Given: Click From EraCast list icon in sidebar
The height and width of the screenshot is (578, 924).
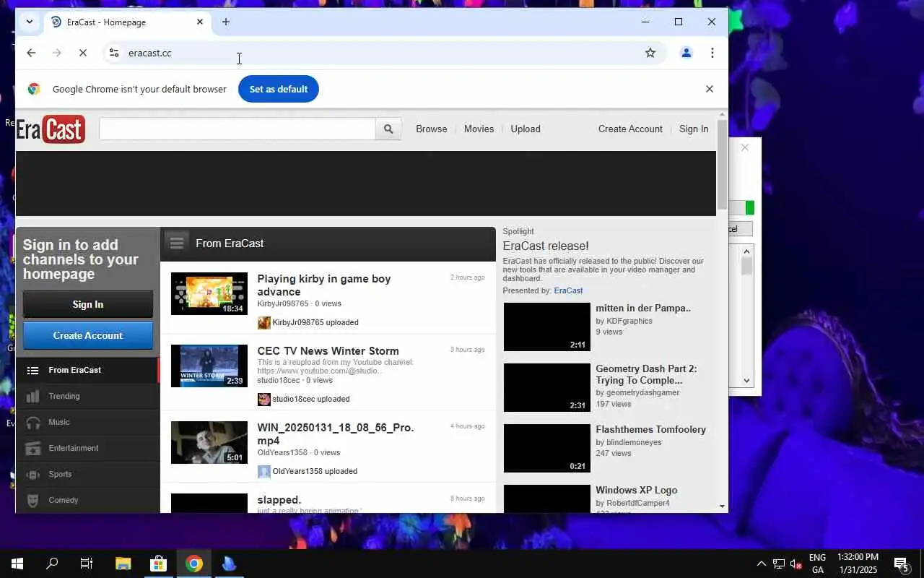Looking at the screenshot, I should click(32, 370).
